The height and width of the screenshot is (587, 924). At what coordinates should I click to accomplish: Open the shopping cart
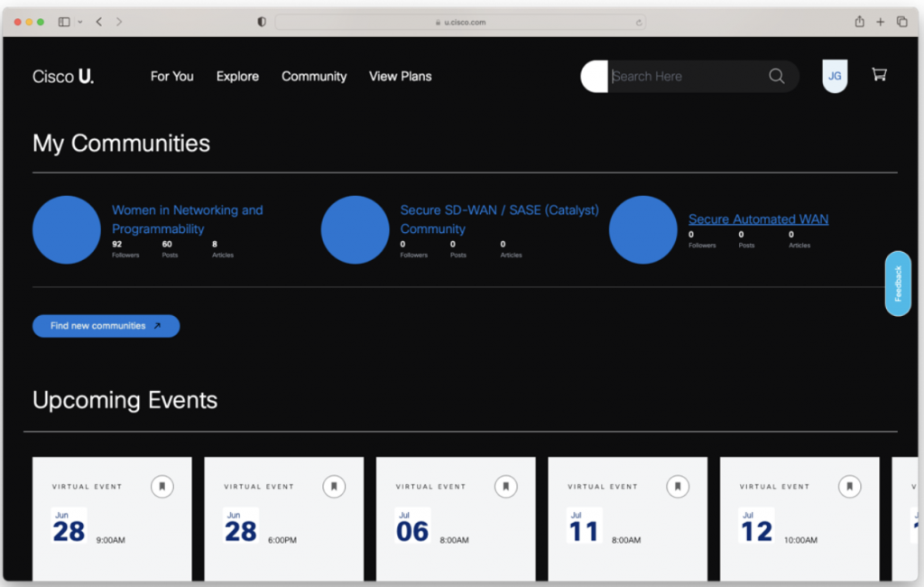[879, 75]
